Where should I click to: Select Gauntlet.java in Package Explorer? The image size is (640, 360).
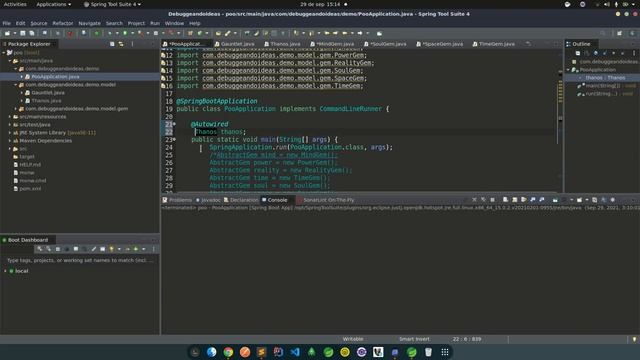click(x=48, y=93)
